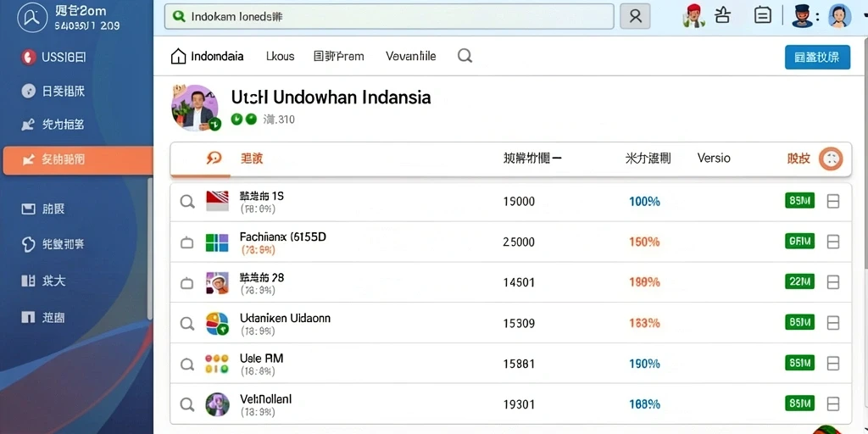Click the green 22M badge in the 14501 row
This screenshot has width=868, height=434.
coord(800,281)
